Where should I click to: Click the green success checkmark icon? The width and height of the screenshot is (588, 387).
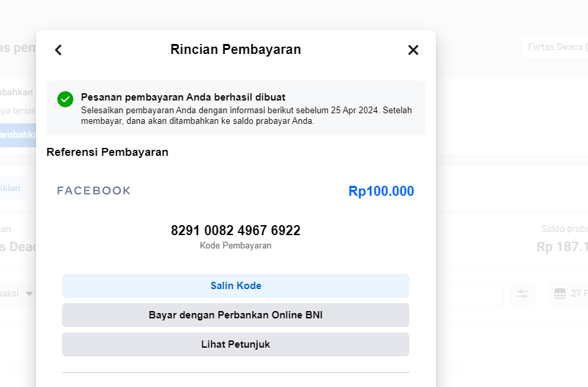coord(65,99)
